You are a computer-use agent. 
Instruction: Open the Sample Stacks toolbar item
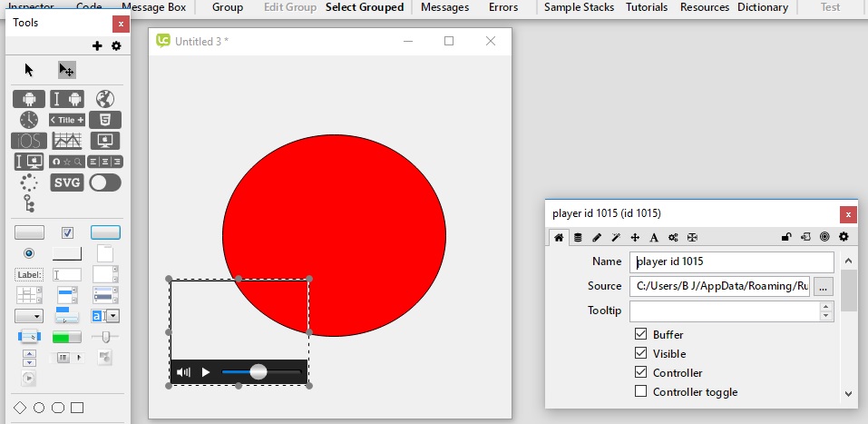point(579,7)
